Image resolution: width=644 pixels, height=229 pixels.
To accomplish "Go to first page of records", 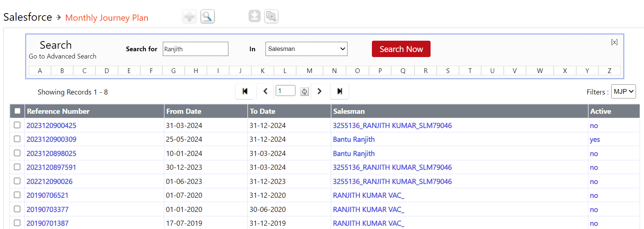I will point(245,91).
